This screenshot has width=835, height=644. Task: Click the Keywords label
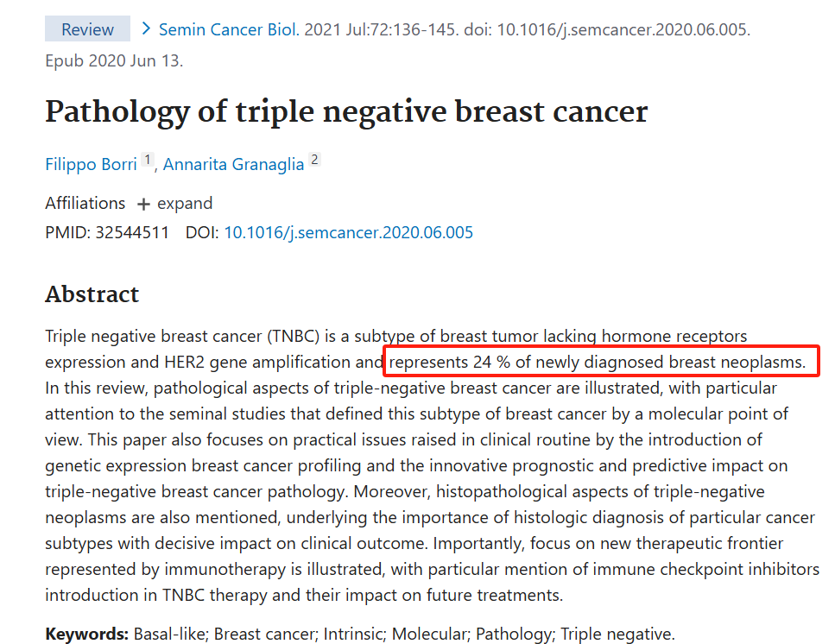[87, 634]
